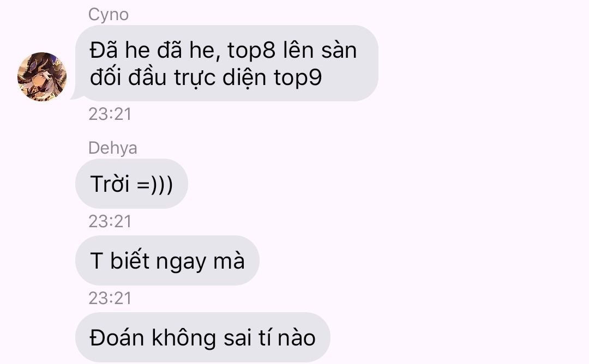The height and width of the screenshot is (364, 589).
Task: Click the word "top8" in Cyno's message
Action: (x=251, y=51)
